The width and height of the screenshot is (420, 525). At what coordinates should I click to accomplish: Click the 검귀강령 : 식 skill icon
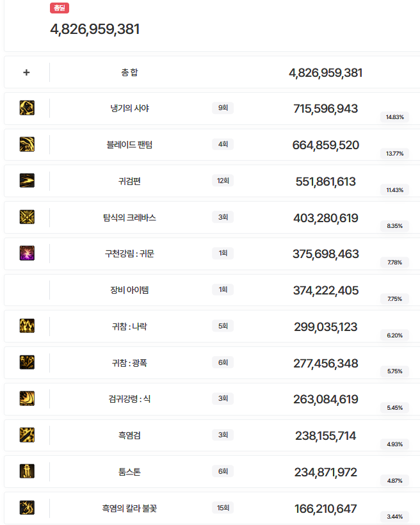[x=27, y=398]
